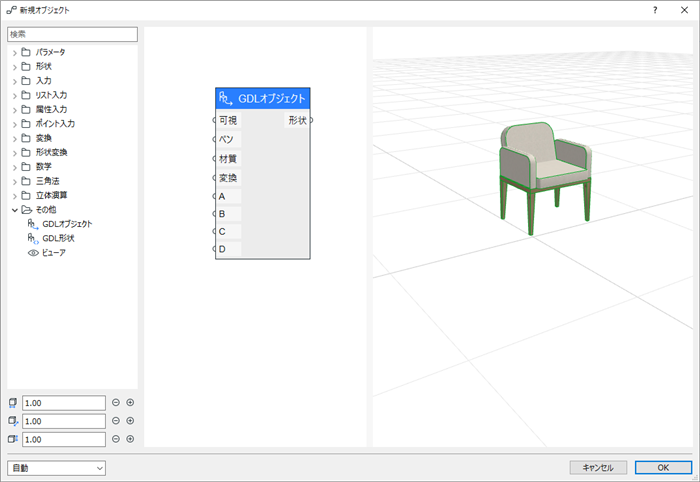
Task: Click the OK button
Action: (x=663, y=467)
